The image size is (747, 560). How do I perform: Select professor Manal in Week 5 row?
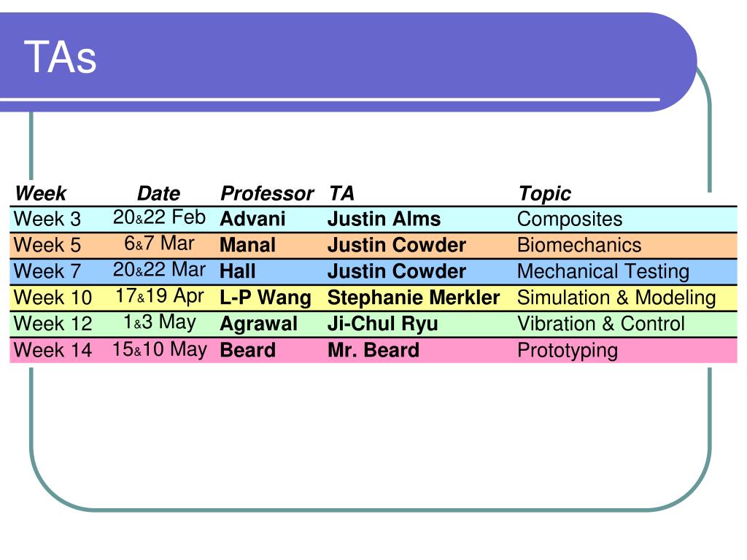pyautogui.click(x=248, y=245)
